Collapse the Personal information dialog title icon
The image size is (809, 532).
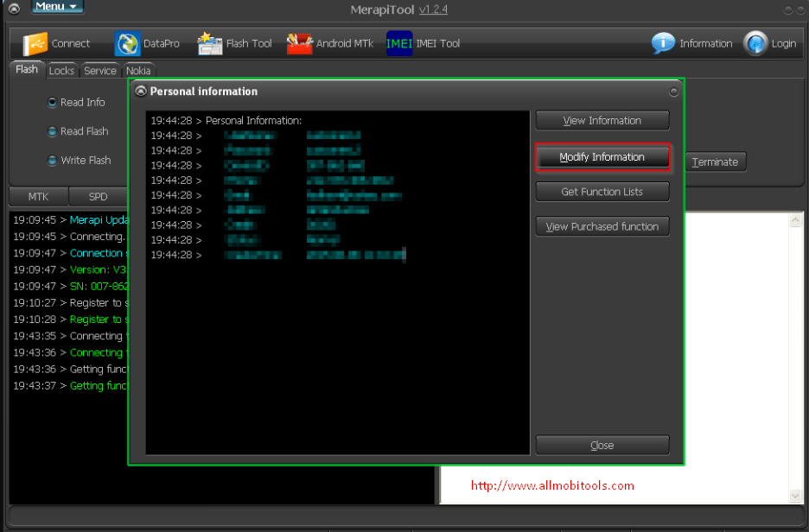pyautogui.click(x=141, y=92)
